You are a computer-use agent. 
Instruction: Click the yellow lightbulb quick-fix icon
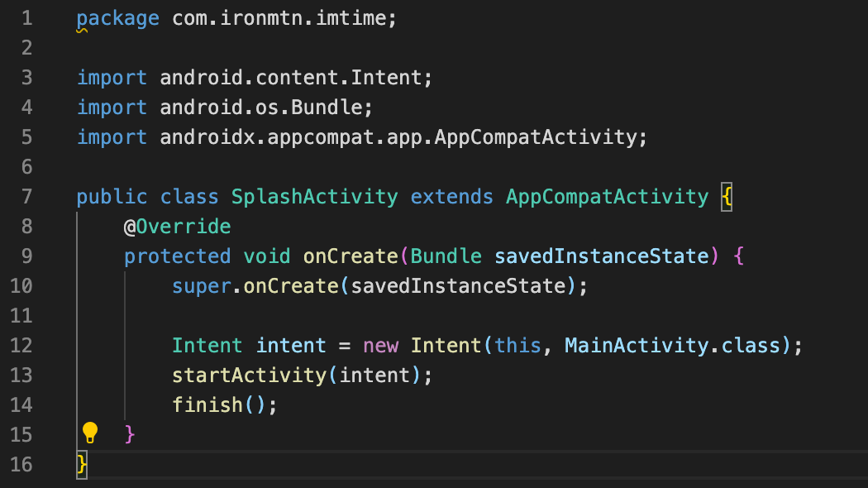click(89, 433)
